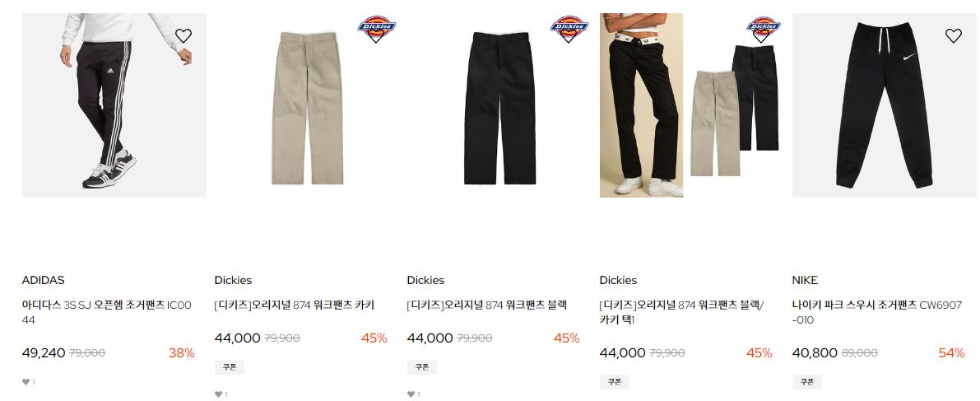Open 오리지널 874 워크팬츠 블랙/카키 택1 title

coord(682,312)
